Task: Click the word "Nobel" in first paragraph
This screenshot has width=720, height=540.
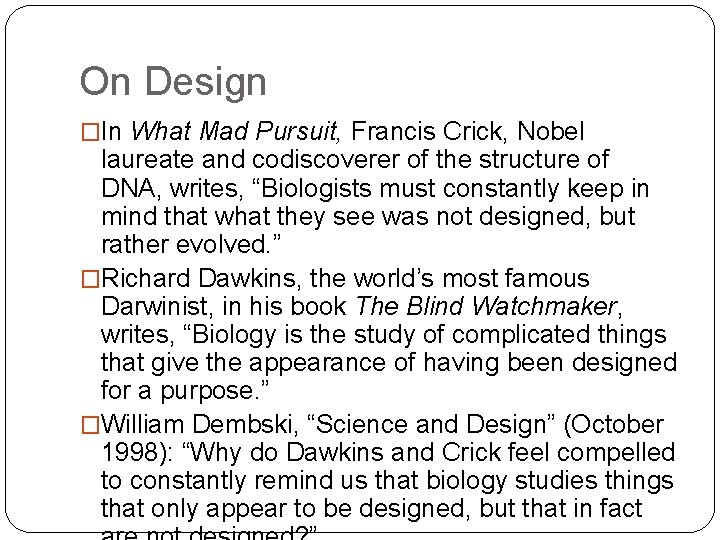Action: coord(550,132)
